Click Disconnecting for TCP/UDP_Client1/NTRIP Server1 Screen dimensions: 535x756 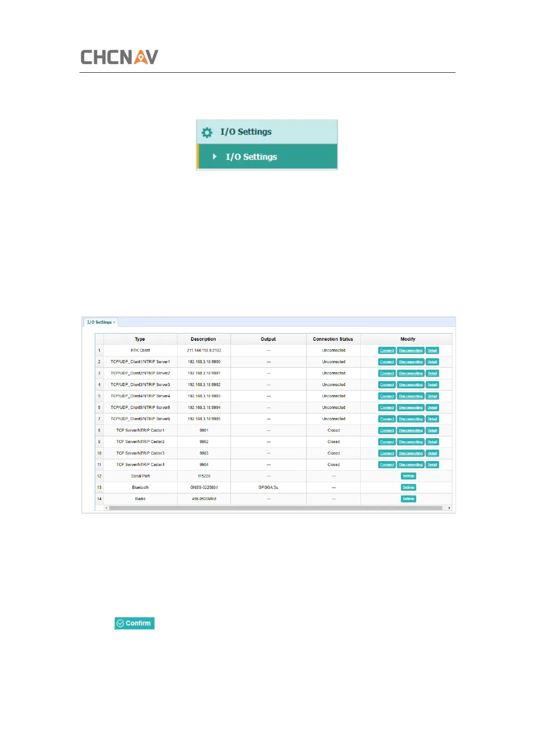click(411, 362)
